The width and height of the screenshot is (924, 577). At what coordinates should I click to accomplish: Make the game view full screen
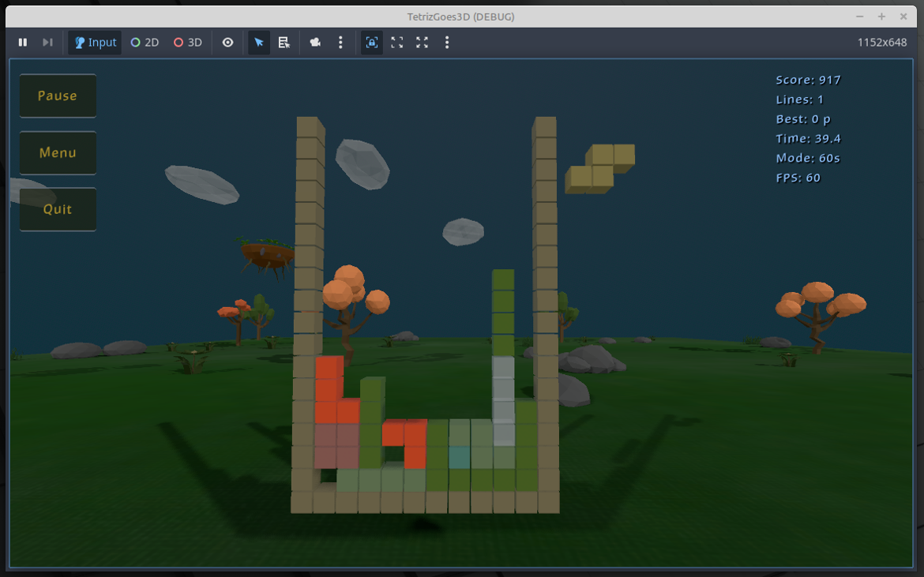tap(421, 42)
